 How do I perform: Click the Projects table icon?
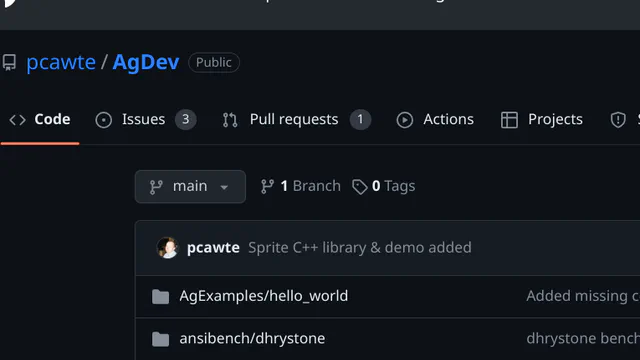point(509,120)
